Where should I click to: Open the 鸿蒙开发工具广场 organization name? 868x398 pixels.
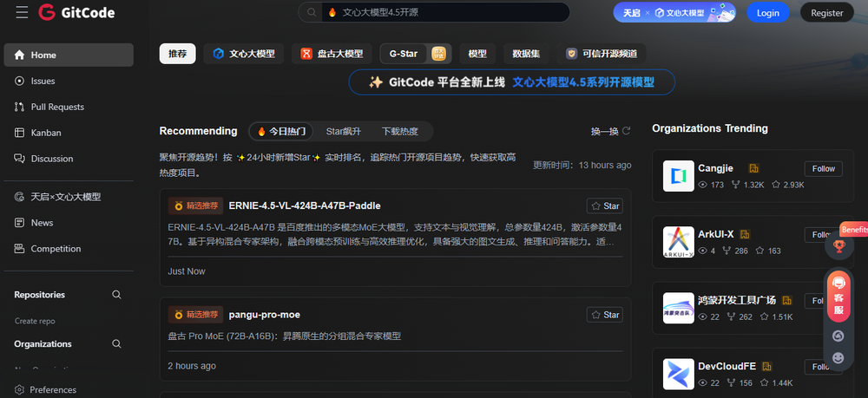tap(737, 300)
